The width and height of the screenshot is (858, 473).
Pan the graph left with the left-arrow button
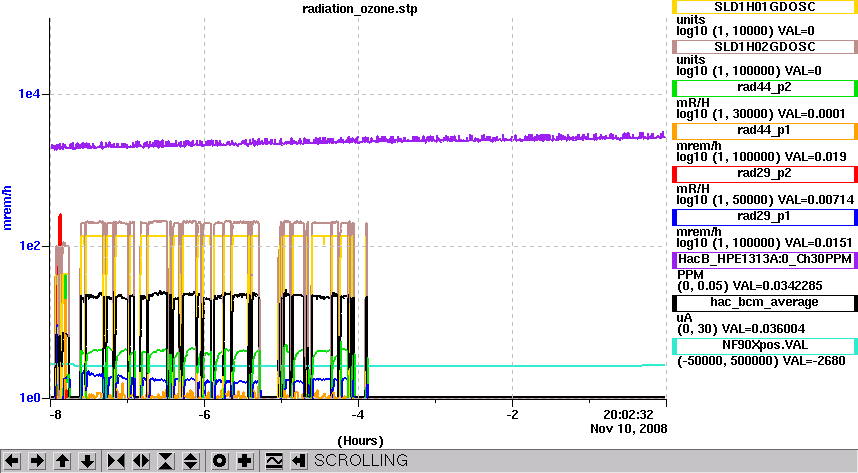click(x=12, y=461)
